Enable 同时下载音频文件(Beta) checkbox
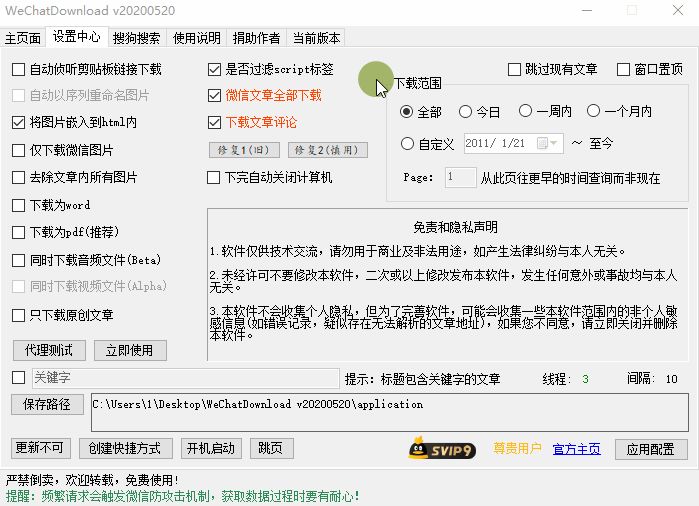This screenshot has width=699, height=506. click(18, 260)
